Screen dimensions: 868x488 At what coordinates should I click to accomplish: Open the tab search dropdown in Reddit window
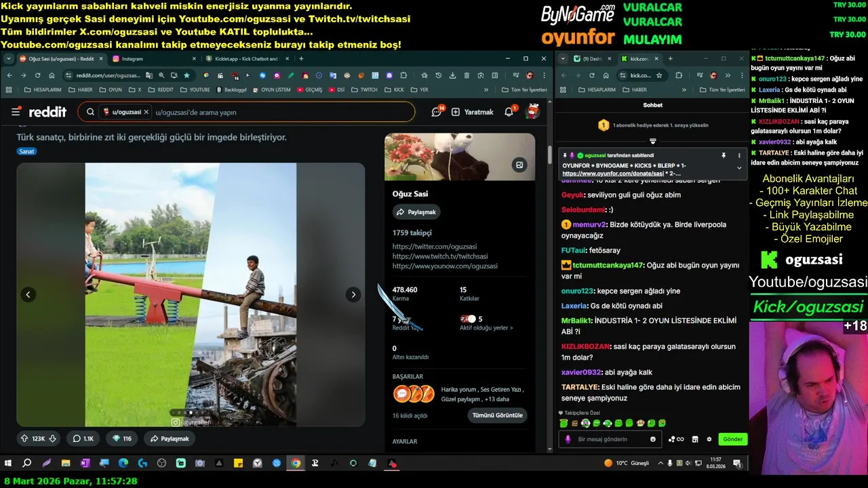pos(8,59)
